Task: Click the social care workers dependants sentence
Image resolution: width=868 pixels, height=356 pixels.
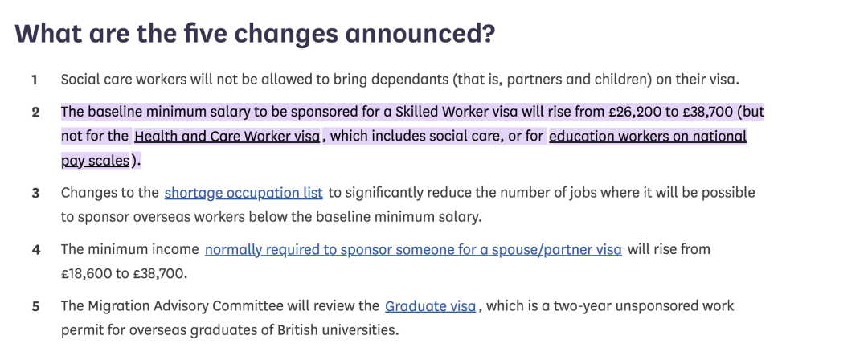Action: (400, 80)
